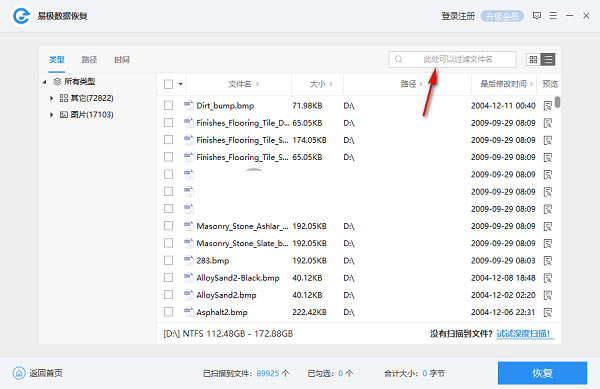Click the 222.42KB size cell
Viewport: 600px width, 389px height.
[309, 312]
